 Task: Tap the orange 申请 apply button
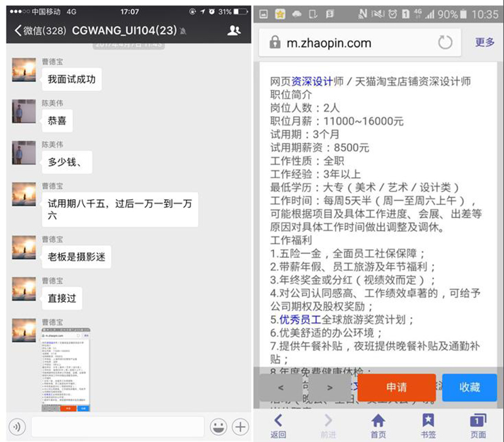[397, 387]
